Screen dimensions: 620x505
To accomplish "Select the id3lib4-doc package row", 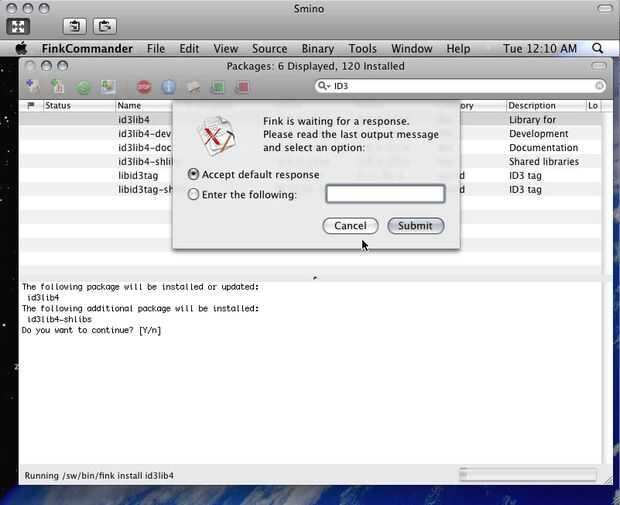I will pyautogui.click(x=310, y=148).
